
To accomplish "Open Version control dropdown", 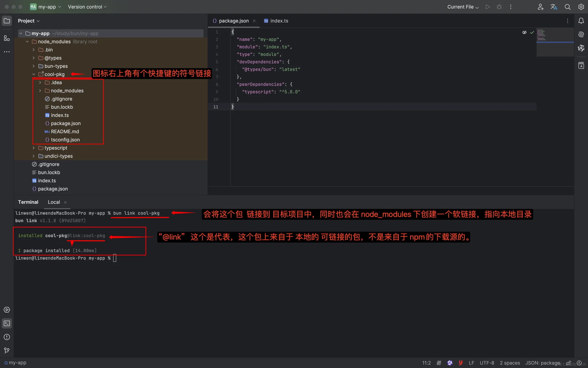I will 87,7.
